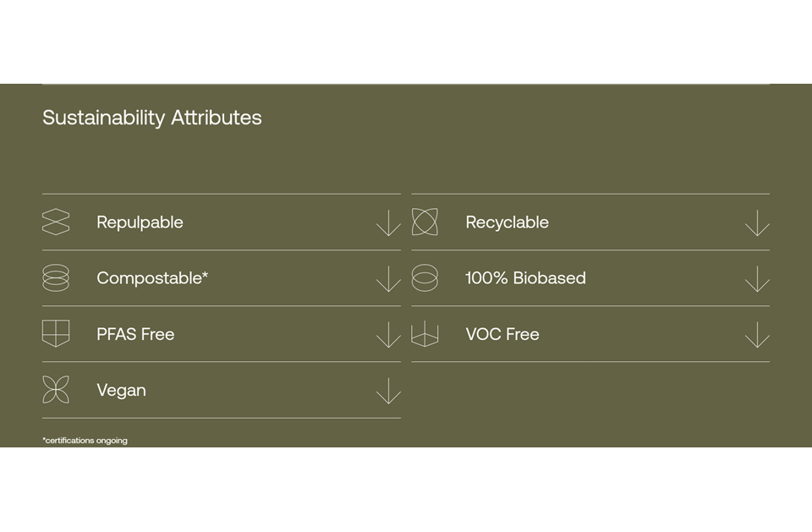Expand the Recyclable section arrow
The image size is (812, 532).
757,222
